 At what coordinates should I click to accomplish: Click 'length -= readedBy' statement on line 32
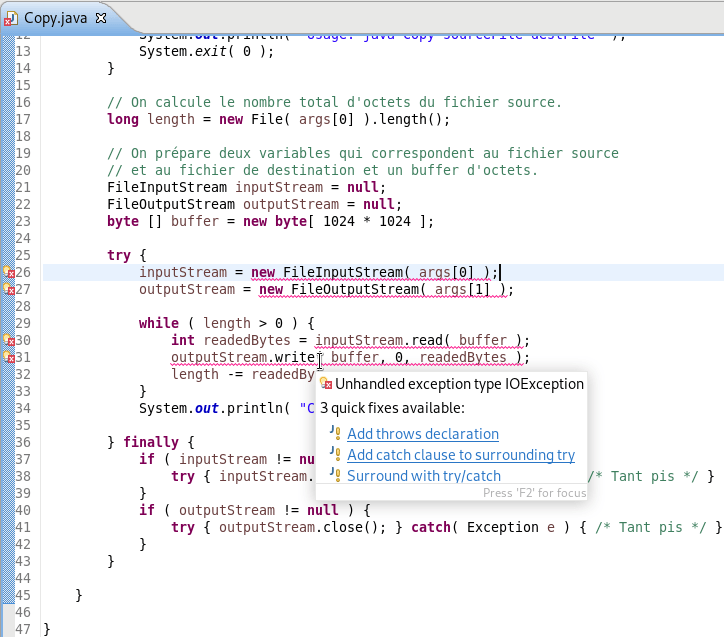click(243, 374)
